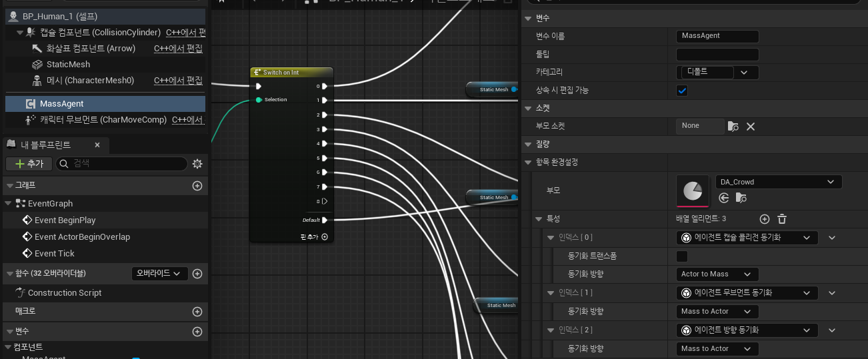Screen dimensions: 868x359
Task: Click the 화살표 컴포넌트 Arrow icon
Action: pyautogui.click(x=37, y=48)
